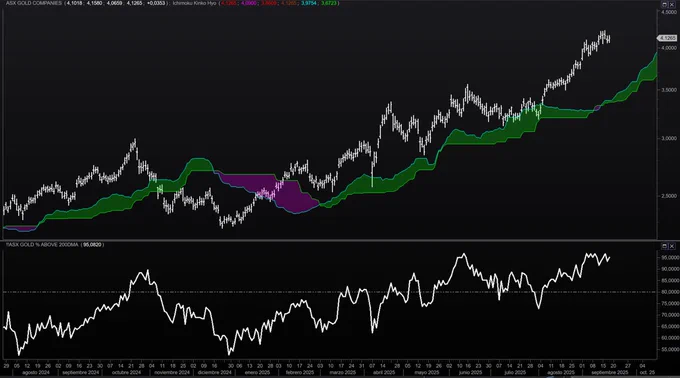680x378 pixels.
Task: Click the green 3,6723 Ichimoku legend value
Action: [x=329, y=3]
